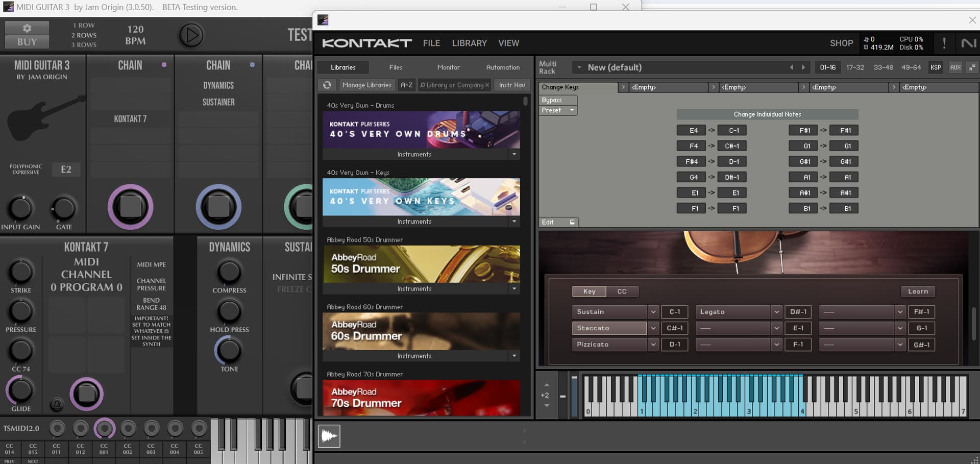The height and width of the screenshot is (464, 980).
Task: Click the minimize rack icon next to AUX
Action: point(972,67)
